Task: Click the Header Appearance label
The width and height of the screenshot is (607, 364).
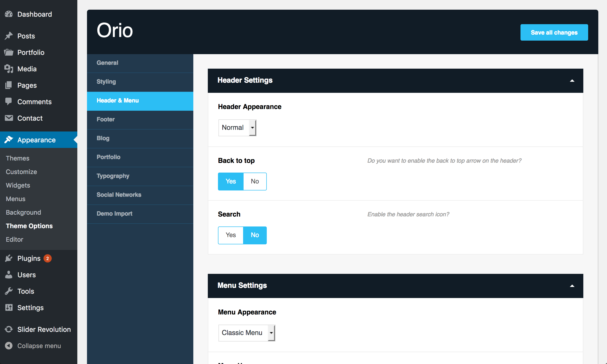Action: pyautogui.click(x=250, y=107)
